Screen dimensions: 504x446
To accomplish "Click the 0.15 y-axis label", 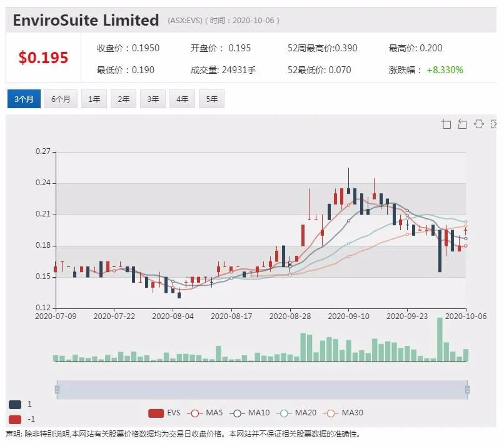I will point(43,276).
